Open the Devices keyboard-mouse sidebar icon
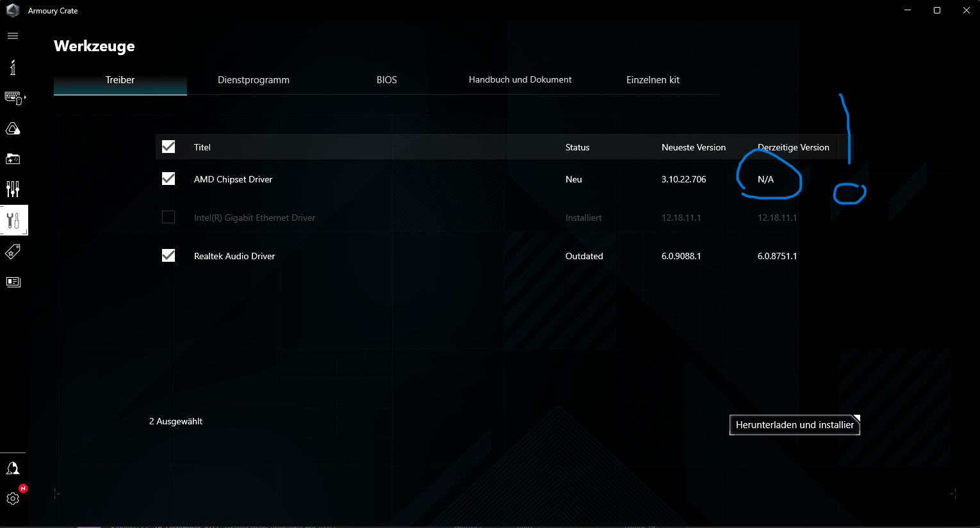Image resolution: width=980 pixels, height=528 pixels. coord(13,97)
